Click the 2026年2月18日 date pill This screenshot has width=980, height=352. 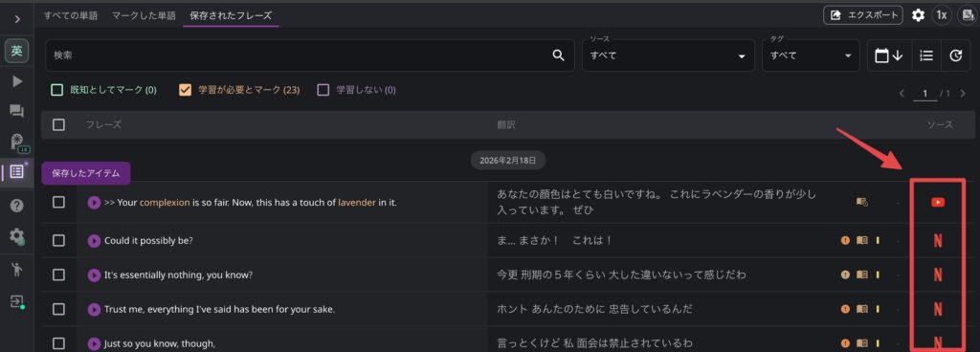tap(507, 161)
